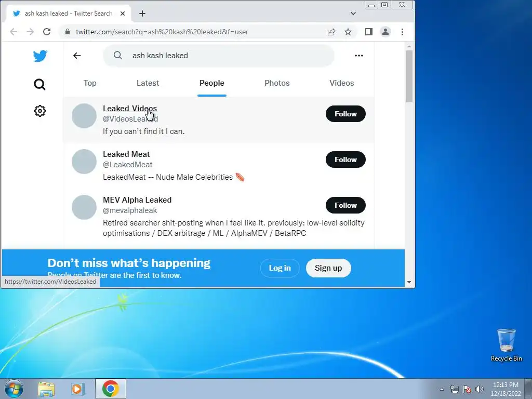The image size is (532, 399).
Task: Click 'Don't miss what's happening' banner heading
Action: click(x=129, y=263)
